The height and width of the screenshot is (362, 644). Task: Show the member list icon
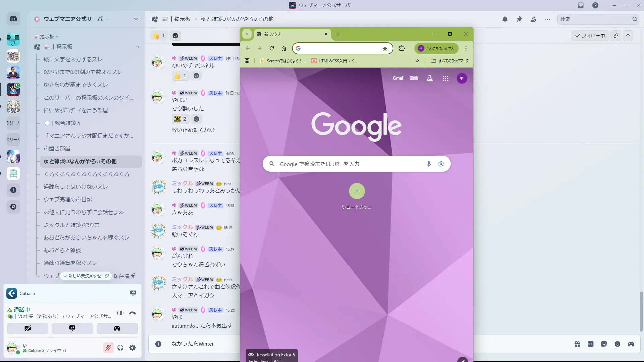(x=533, y=19)
